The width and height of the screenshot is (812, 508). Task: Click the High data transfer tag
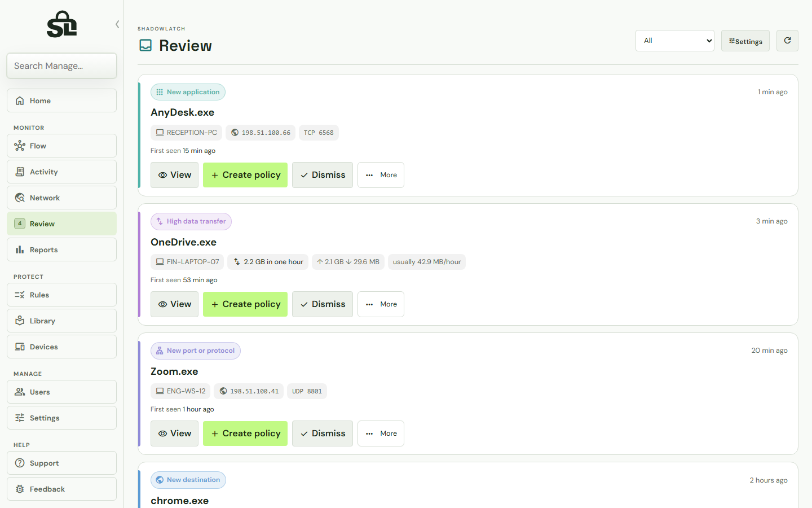(x=191, y=221)
